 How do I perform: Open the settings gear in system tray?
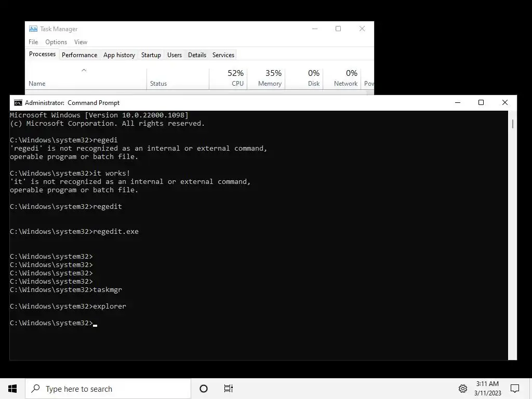[x=463, y=389]
